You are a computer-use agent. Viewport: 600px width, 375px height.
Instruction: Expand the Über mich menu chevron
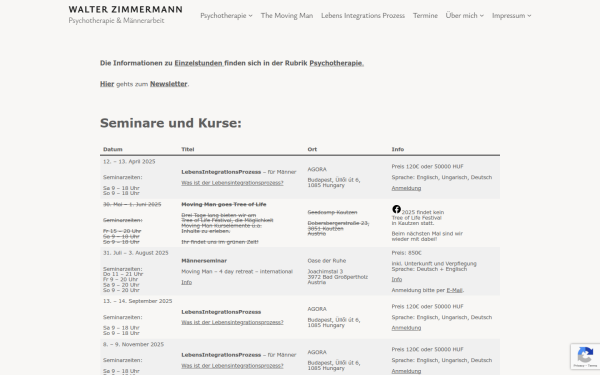click(482, 16)
